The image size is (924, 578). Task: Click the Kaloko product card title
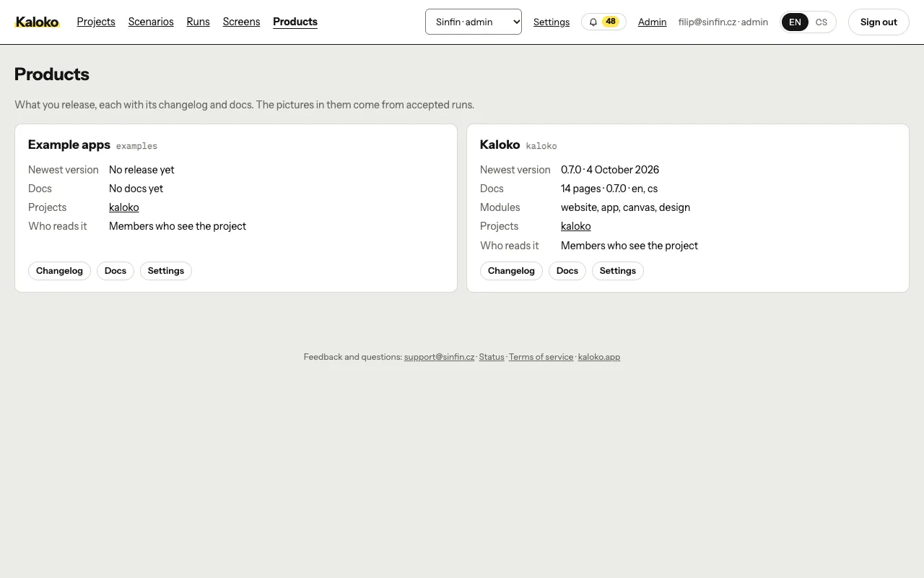[x=500, y=144]
